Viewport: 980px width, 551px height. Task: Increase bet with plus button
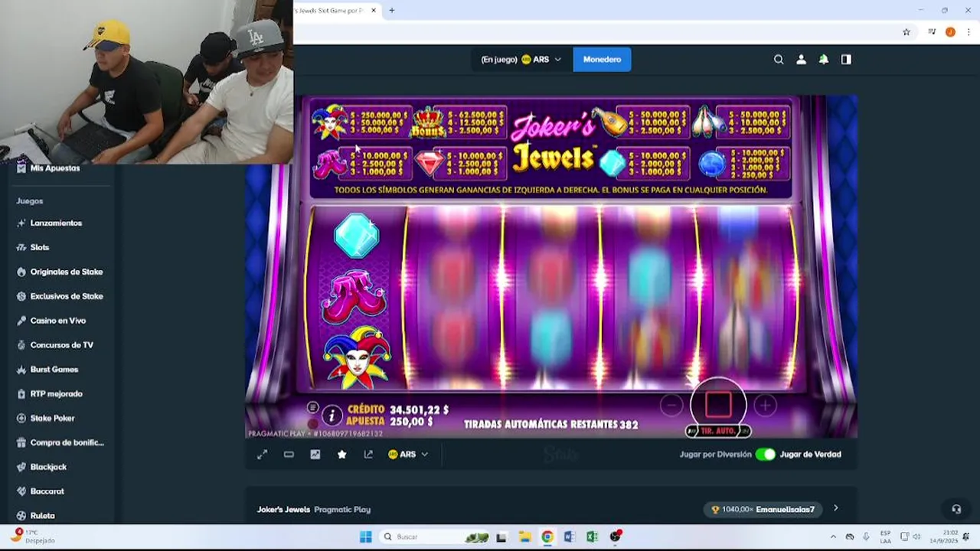[765, 406]
